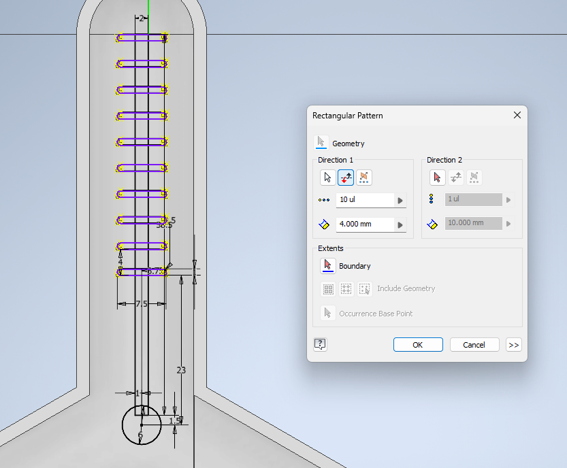The image size is (567, 468).
Task: Toggle the Direction 1 flip button
Action: (x=346, y=178)
